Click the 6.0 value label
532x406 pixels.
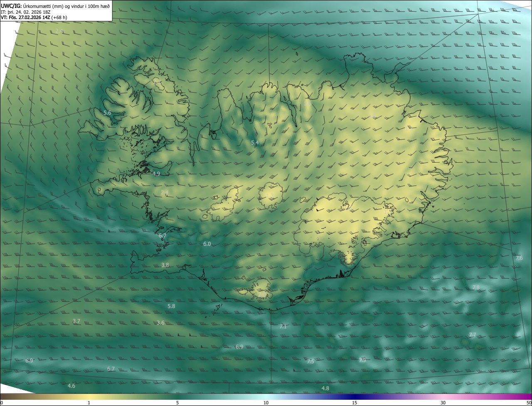point(207,244)
